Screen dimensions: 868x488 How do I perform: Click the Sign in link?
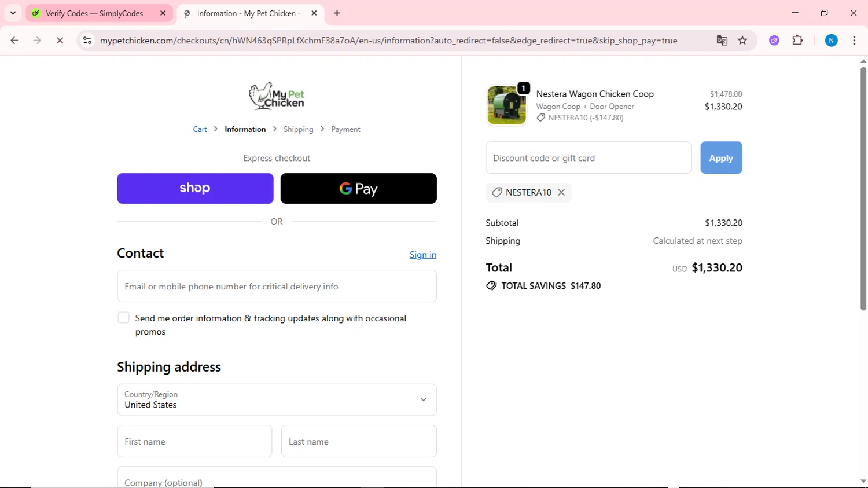click(423, 255)
